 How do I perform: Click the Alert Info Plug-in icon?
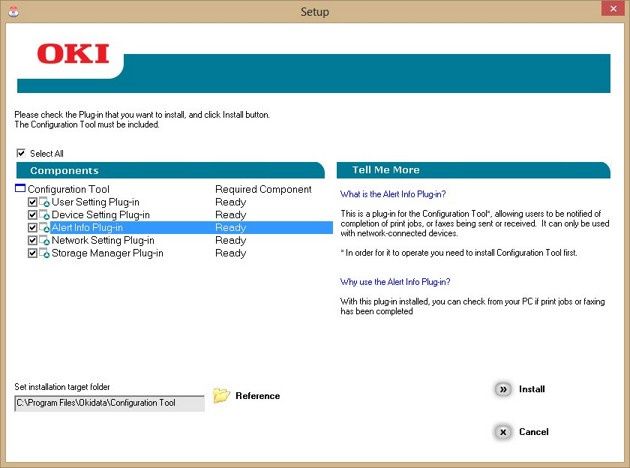click(x=44, y=228)
